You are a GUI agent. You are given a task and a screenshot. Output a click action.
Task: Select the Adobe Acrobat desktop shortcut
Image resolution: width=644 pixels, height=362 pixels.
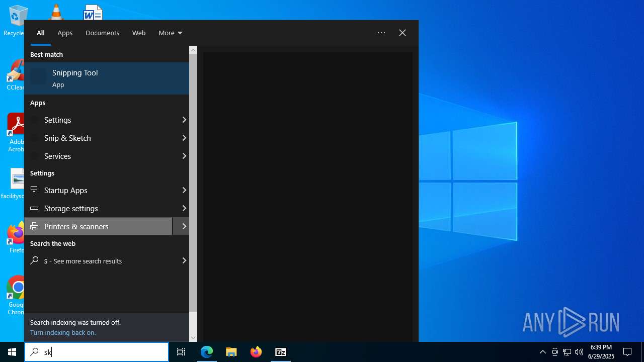pyautogui.click(x=16, y=132)
